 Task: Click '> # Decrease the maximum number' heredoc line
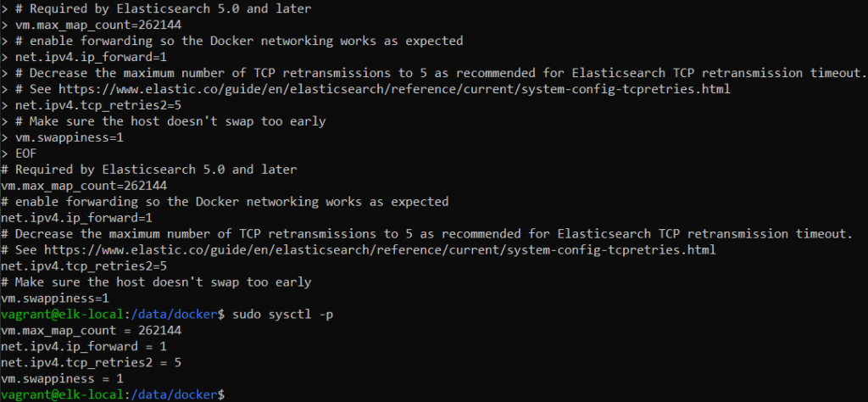click(x=433, y=73)
